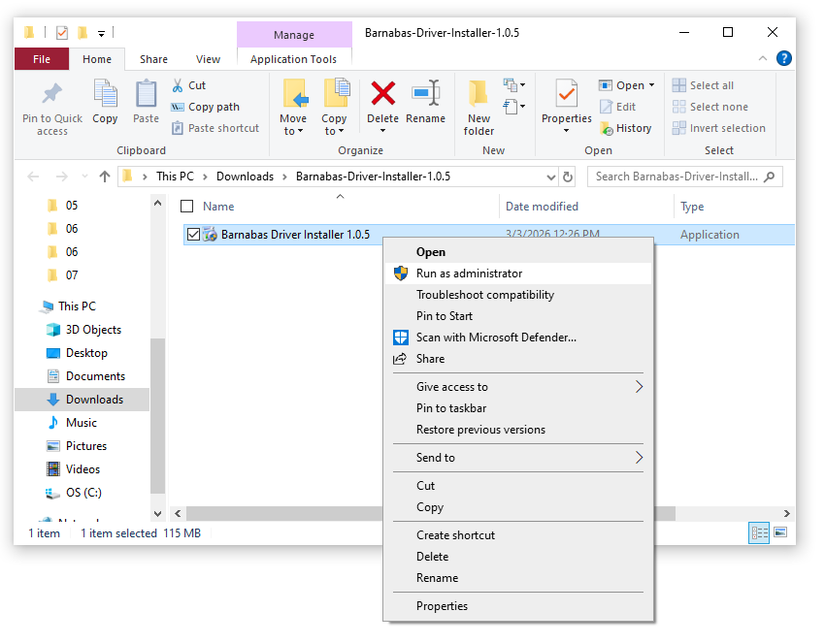Uncheck the Barnabas Driver Installer checkbox
825x644 pixels.
coord(193,235)
